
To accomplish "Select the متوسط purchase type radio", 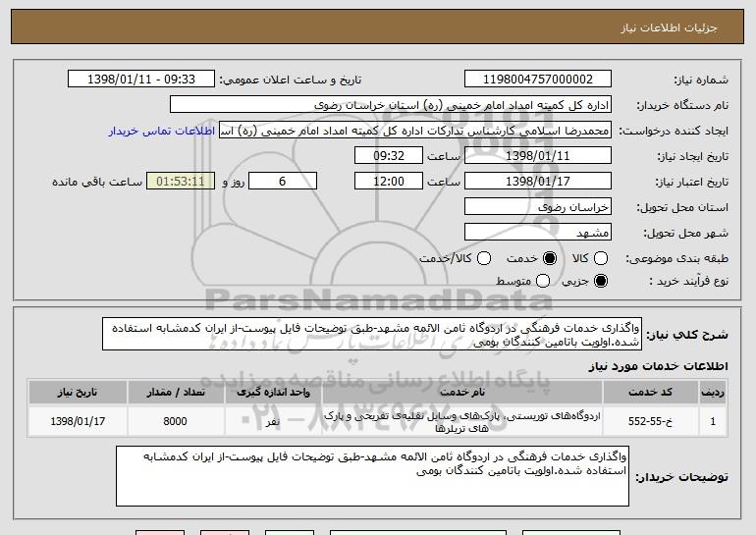I will 542,281.
